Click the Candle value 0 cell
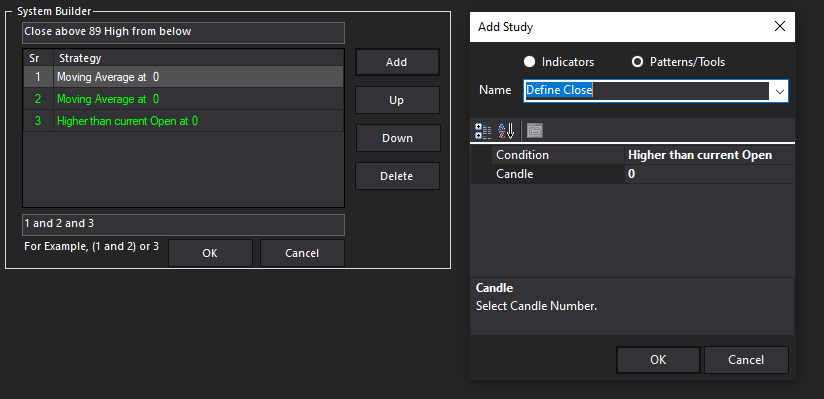 [x=709, y=174]
